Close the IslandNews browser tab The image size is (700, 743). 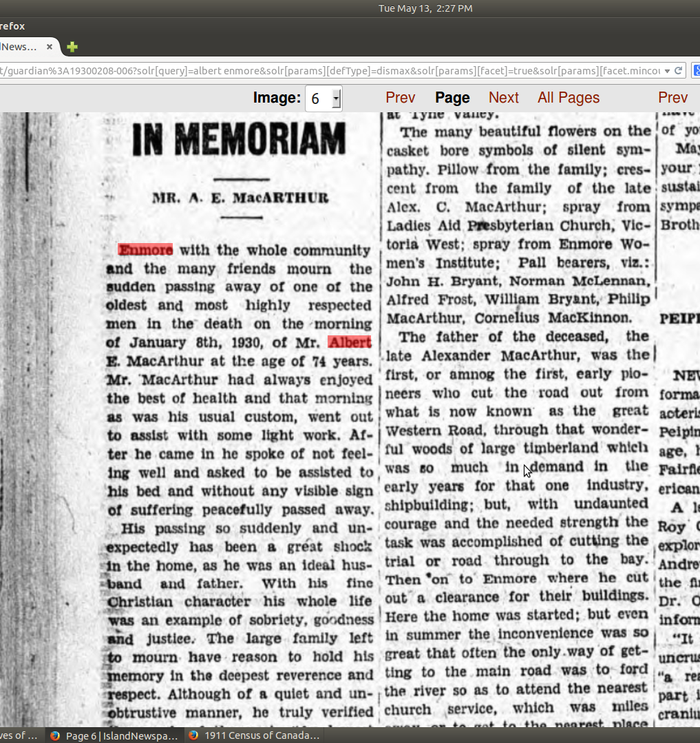(x=50, y=47)
